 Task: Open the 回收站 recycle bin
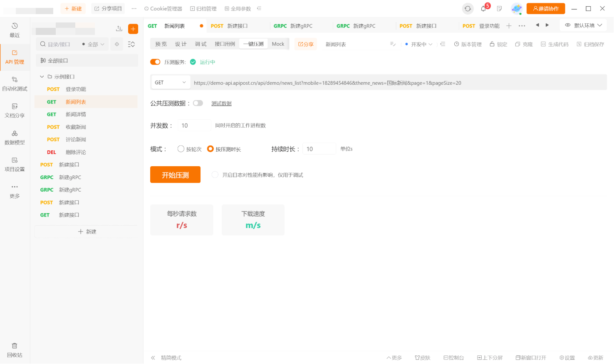[x=15, y=350]
